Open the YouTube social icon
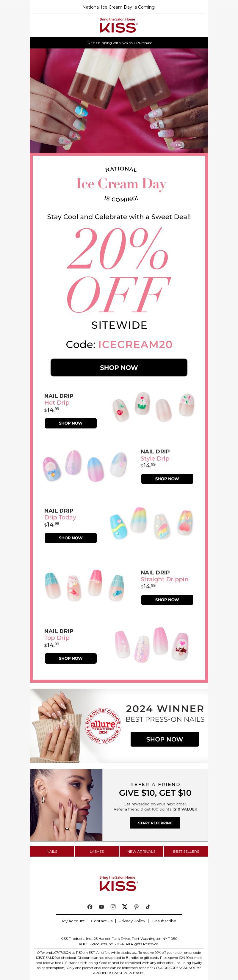 click(x=101, y=907)
